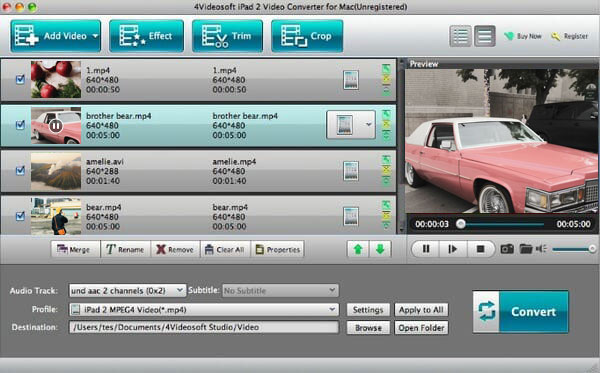Viewport: 600px width, 373px height.
Task: Uncheck the amelie.avi checkbox
Action: click(x=20, y=171)
